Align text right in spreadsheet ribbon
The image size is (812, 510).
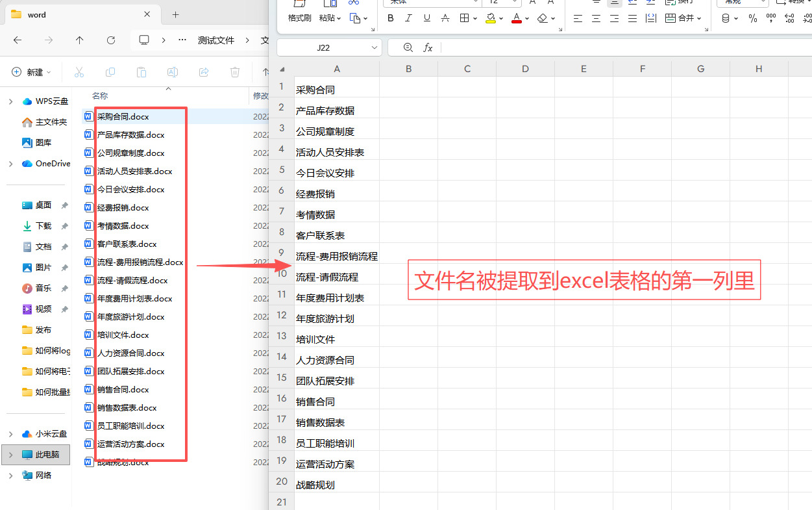[x=615, y=18]
